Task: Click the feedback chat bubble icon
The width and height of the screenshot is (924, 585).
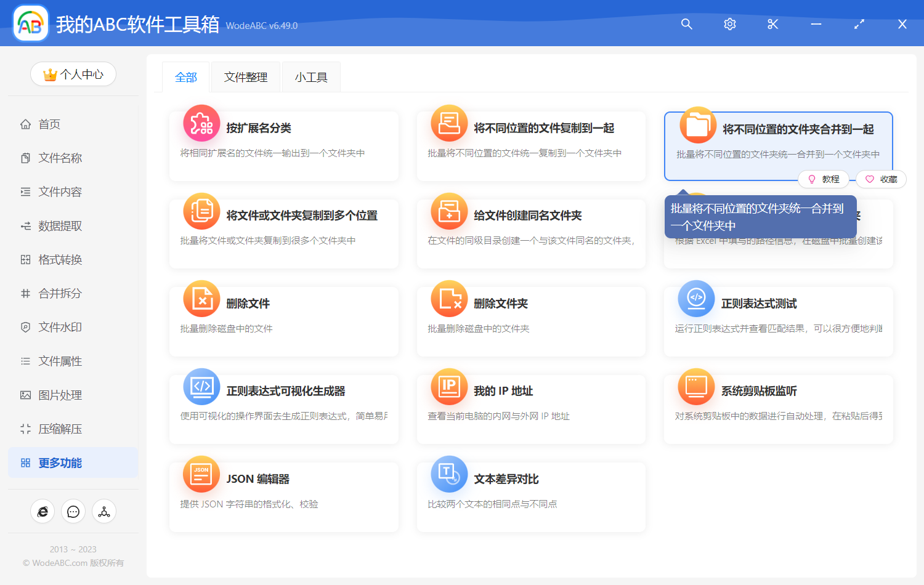Action: (73, 511)
